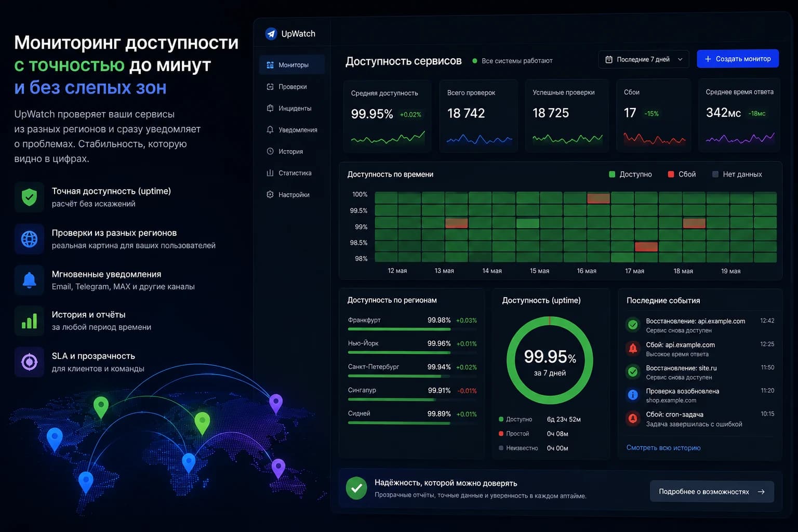Click the Смотреть всю историю link

click(663, 448)
